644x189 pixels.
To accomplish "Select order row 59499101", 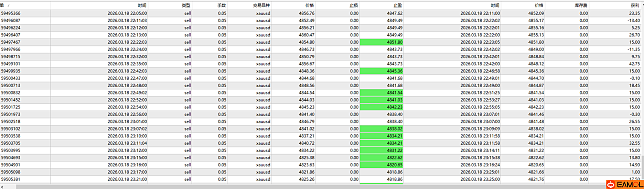I will [x=11, y=64].
